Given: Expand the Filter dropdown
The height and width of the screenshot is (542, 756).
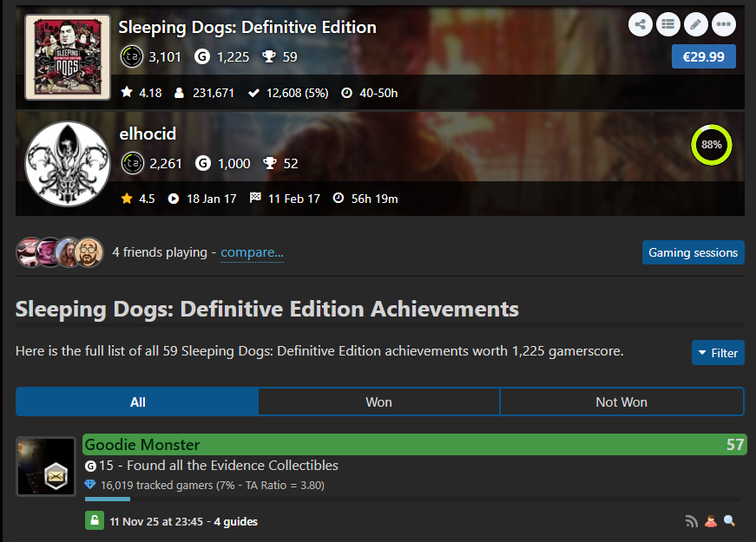Looking at the screenshot, I should pos(718,353).
